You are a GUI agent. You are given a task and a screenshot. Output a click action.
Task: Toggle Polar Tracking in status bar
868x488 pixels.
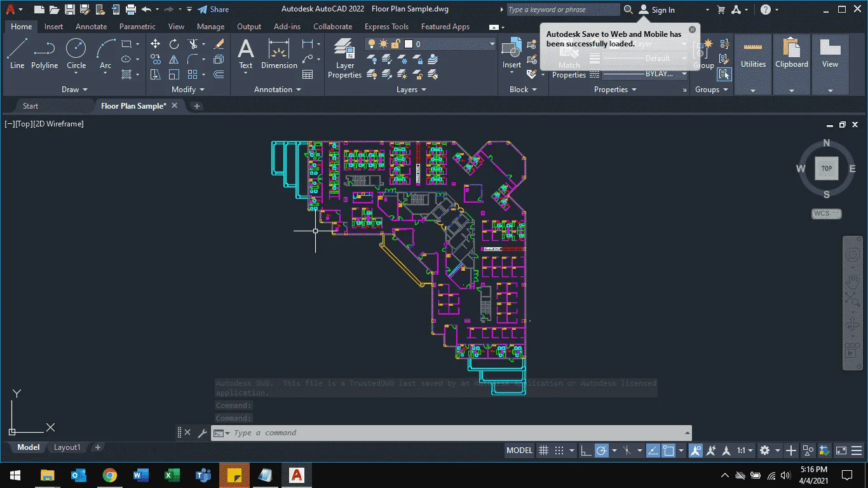(x=601, y=451)
